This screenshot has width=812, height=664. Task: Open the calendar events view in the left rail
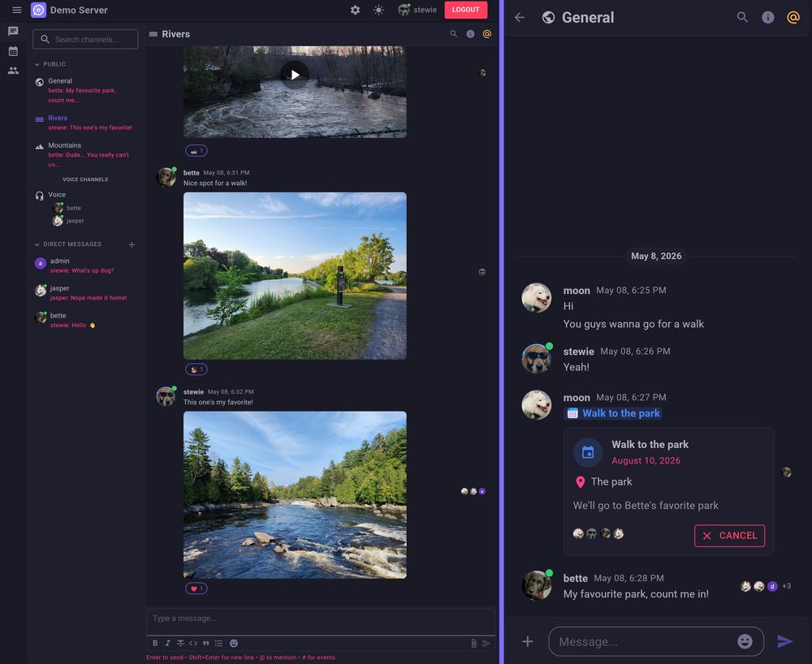pyautogui.click(x=14, y=51)
